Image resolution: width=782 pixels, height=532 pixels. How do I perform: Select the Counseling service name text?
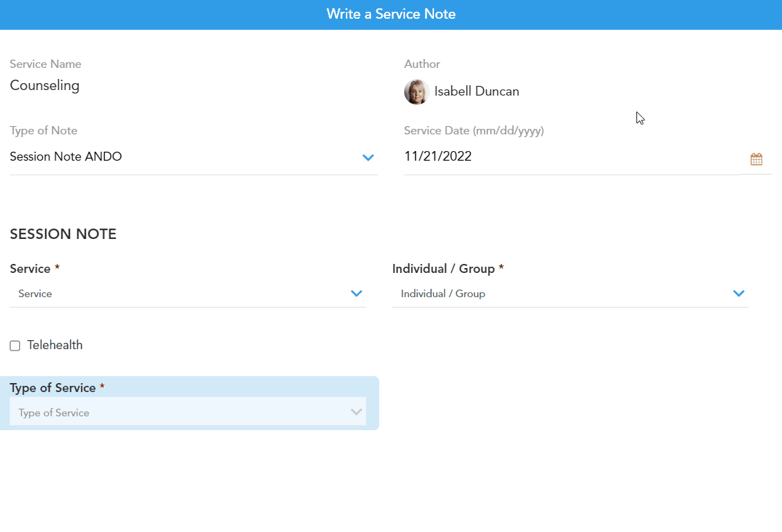click(44, 86)
